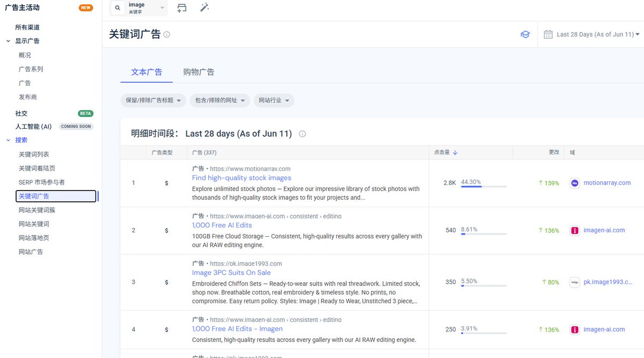Image resolution: width=644 pixels, height=358 pixels.
Task: Open the 网站行业 filter dropdown
Action: pyautogui.click(x=274, y=100)
